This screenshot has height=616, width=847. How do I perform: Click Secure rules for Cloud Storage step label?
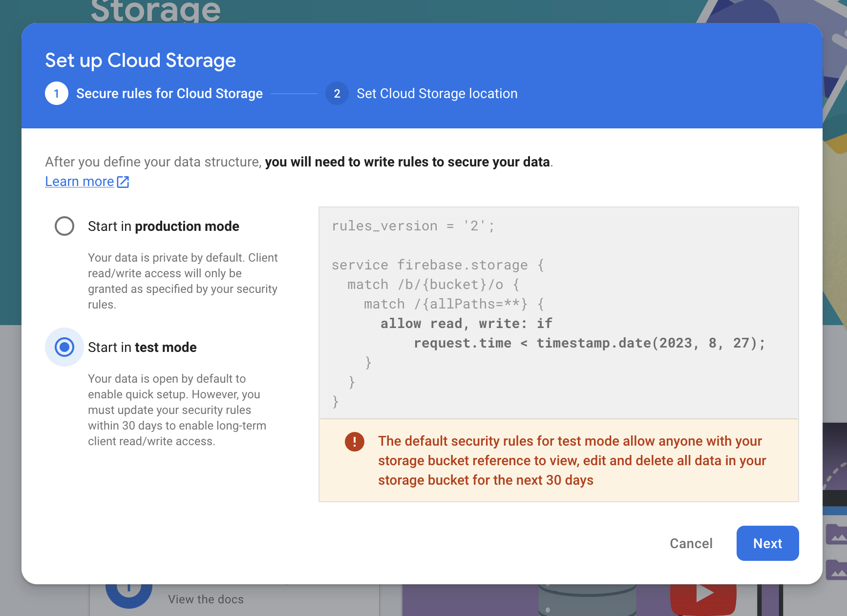pos(169,93)
